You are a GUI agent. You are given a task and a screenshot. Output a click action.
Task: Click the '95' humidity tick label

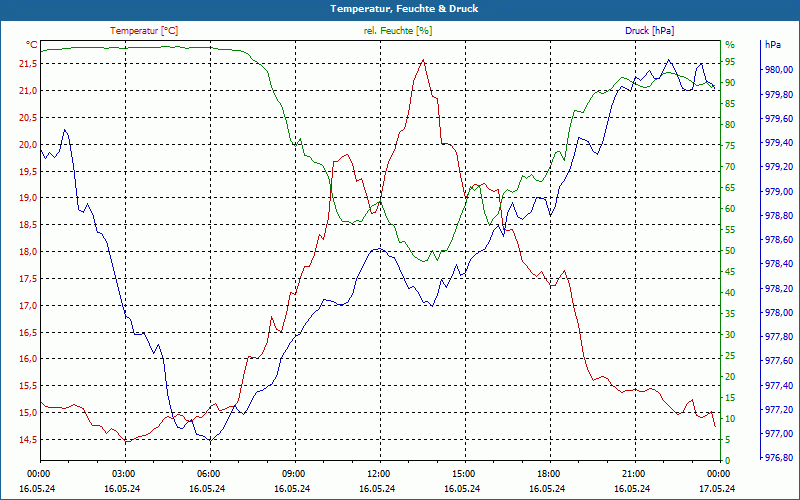(x=730, y=62)
